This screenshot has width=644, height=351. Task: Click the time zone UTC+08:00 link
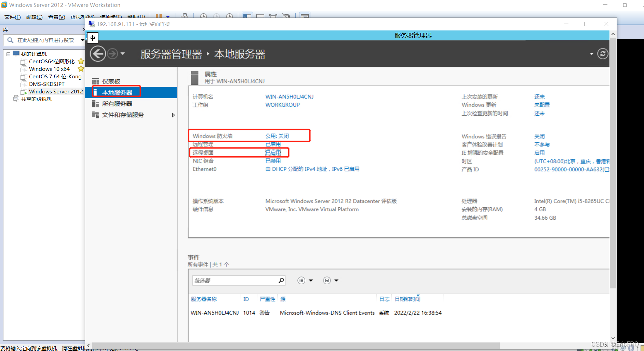(572, 161)
